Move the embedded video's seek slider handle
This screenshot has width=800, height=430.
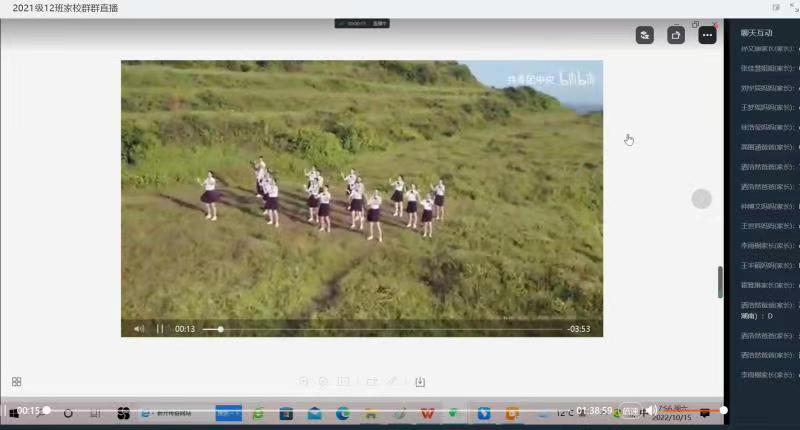click(x=220, y=330)
